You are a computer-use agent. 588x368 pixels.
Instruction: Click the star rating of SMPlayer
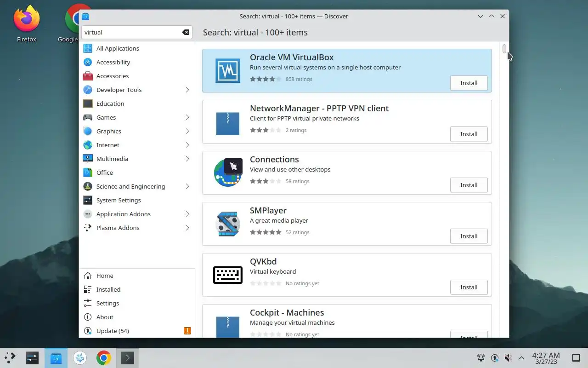[266, 232]
